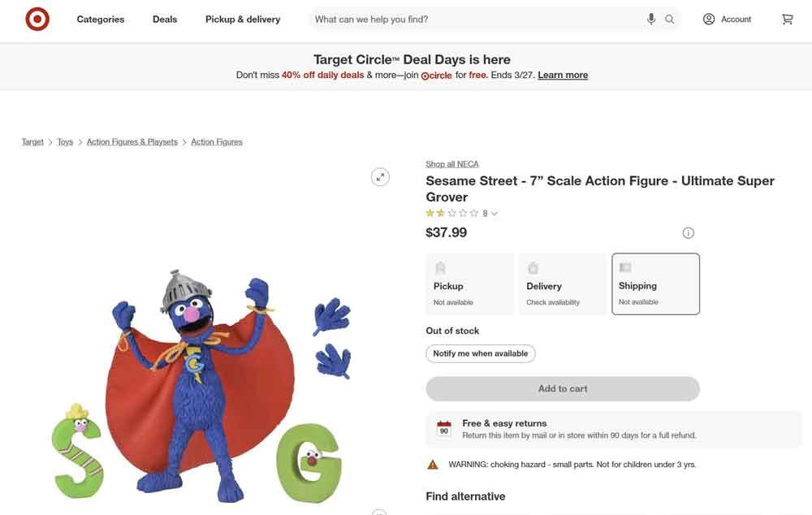Select the Pickup fulfillment option
812x515 pixels.
pos(469,283)
